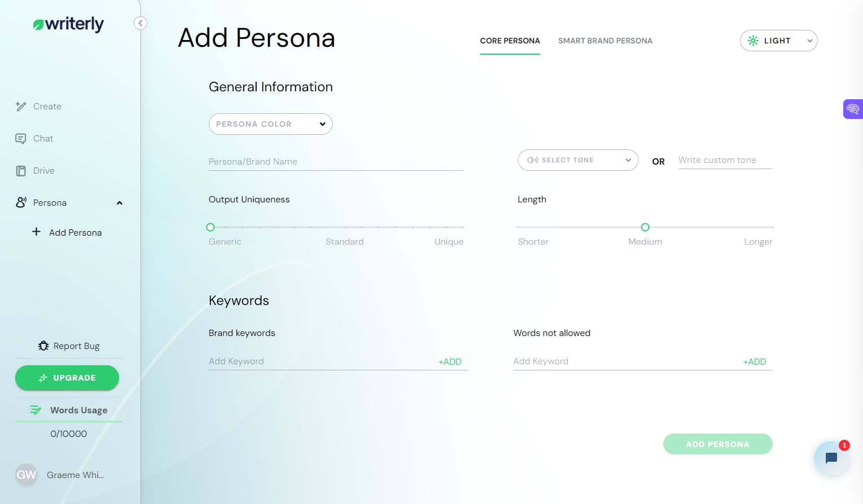Screen dimensions: 863x504
Task: Select the Create pencil icon in sidebar
Action: tap(21, 106)
